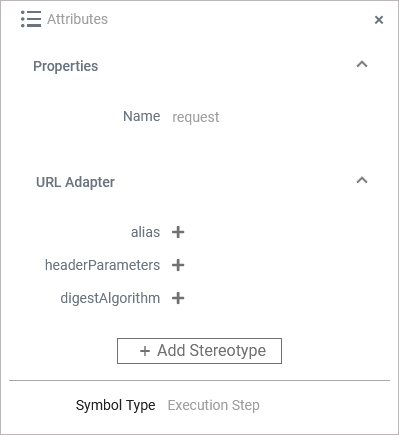Screen dimensions: 399x435
Task: Select the digestAlgorithm attribute label
Action: (110, 298)
